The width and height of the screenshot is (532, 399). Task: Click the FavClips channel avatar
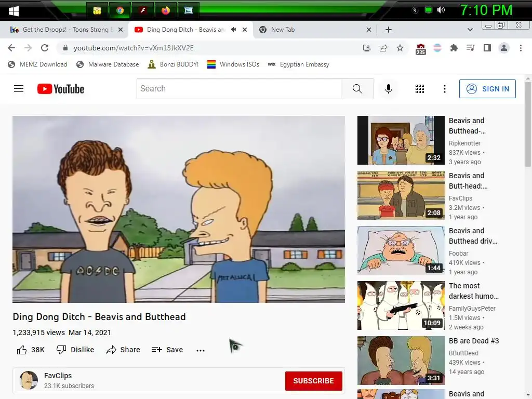(29, 380)
